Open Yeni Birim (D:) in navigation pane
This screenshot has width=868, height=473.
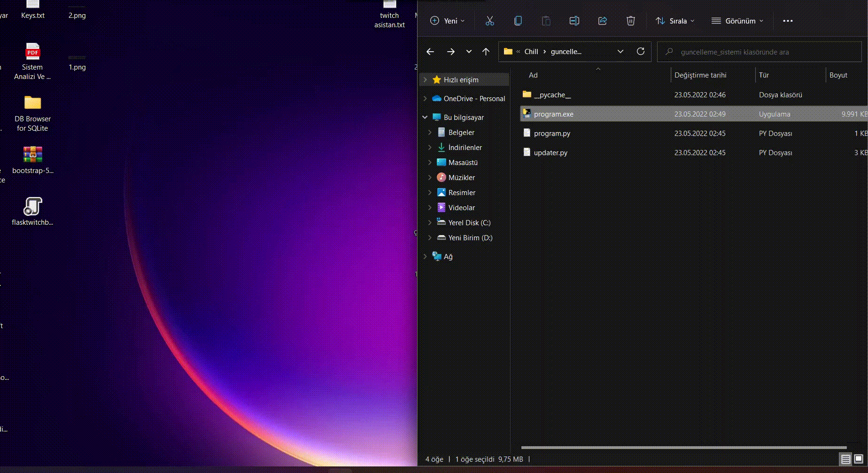470,238
